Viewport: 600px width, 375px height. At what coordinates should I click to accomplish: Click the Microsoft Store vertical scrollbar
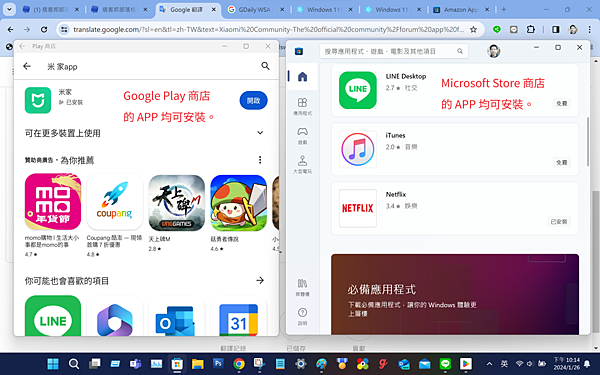pyautogui.click(x=588, y=142)
